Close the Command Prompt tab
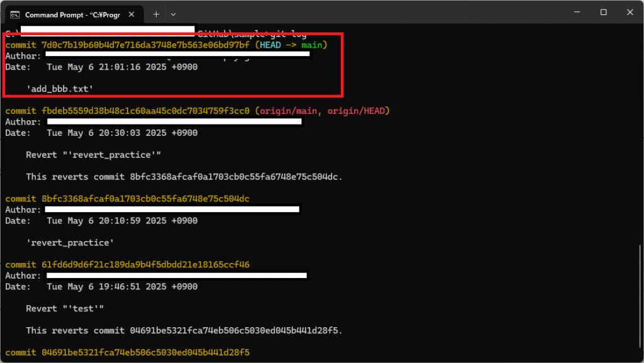This screenshot has width=644, height=363. (131, 14)
